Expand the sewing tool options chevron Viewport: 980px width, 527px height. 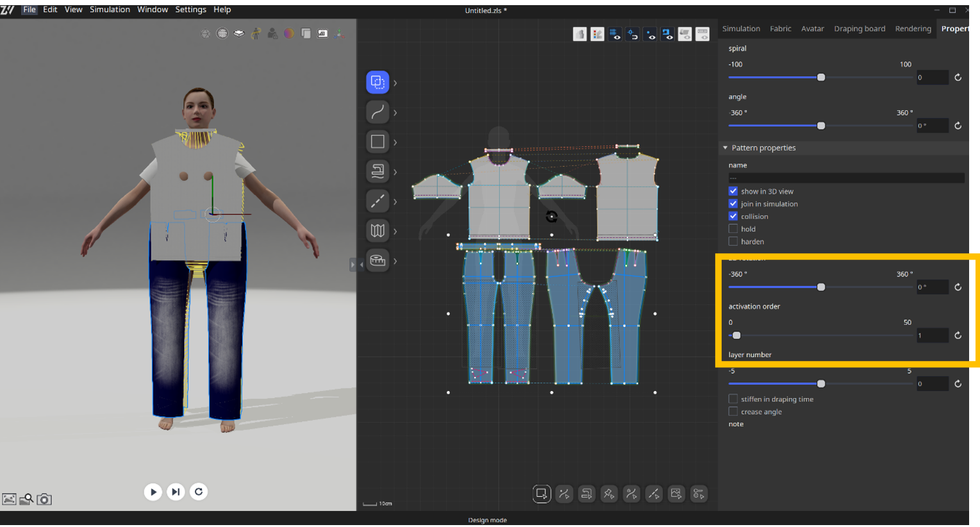[x=395, y=172]
